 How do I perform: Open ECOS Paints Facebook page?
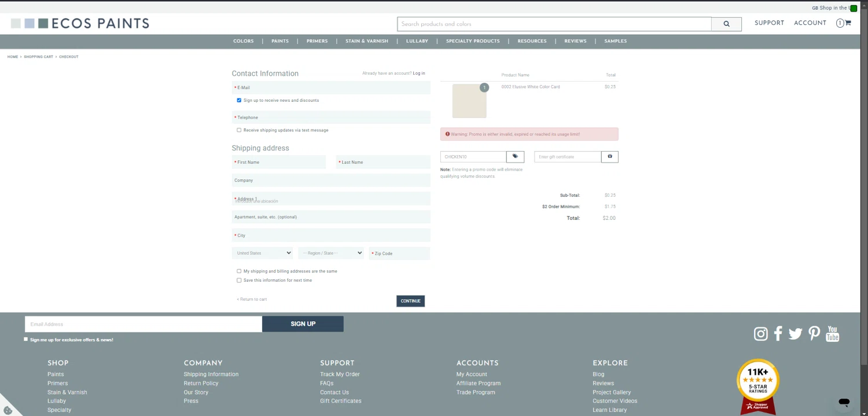point(778,334)
